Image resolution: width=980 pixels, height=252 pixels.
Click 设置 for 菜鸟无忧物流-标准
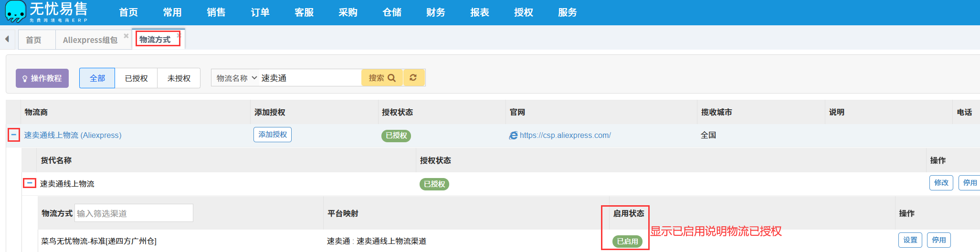[910, 240]
